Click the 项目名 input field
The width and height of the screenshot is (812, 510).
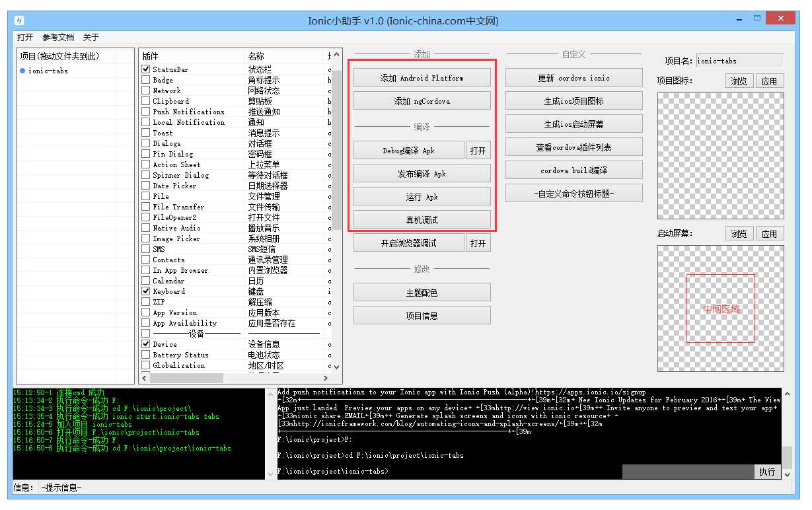click(740, 61)
